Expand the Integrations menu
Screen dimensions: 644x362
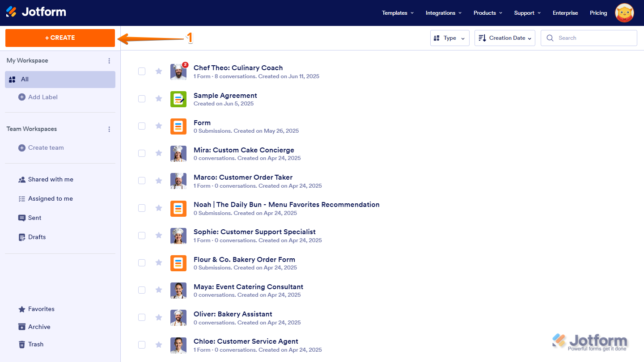coord(444,13)
